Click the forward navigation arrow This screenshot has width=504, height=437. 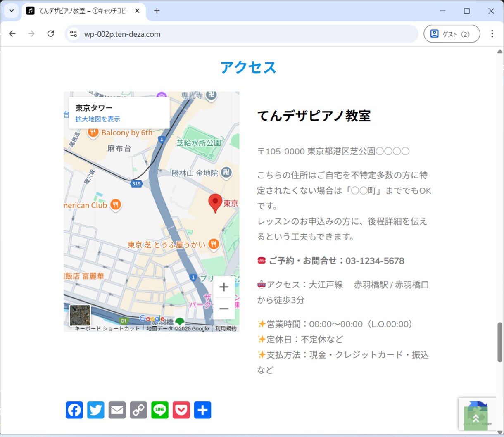(x=31, y=34)
